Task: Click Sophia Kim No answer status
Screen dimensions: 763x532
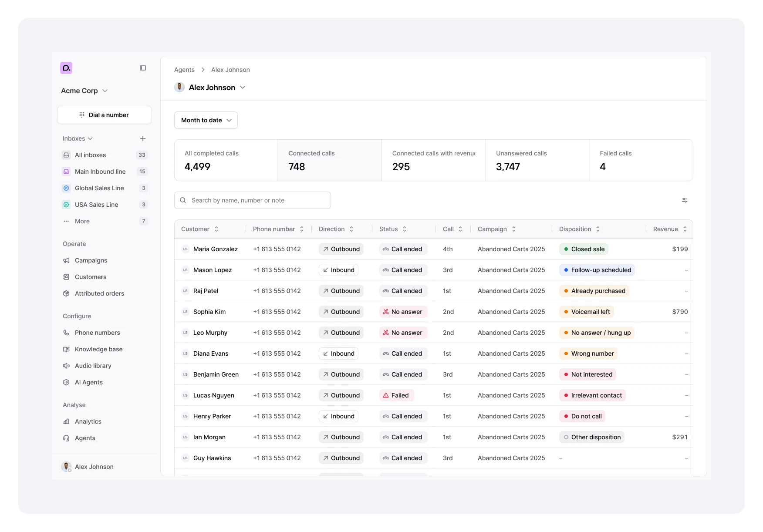Action: tap(403, 312)
